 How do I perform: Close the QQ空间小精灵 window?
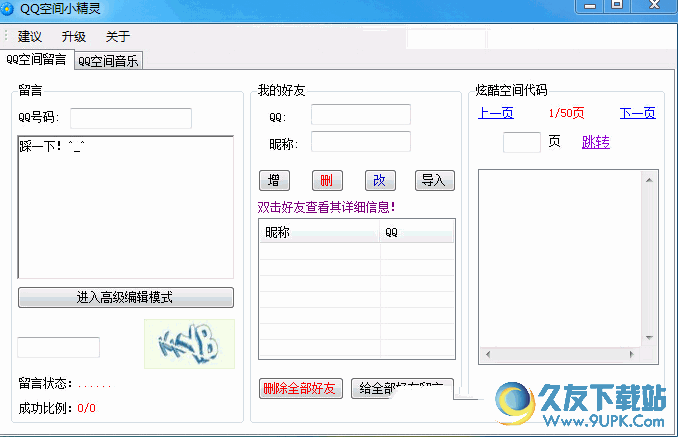pos(654,5)
